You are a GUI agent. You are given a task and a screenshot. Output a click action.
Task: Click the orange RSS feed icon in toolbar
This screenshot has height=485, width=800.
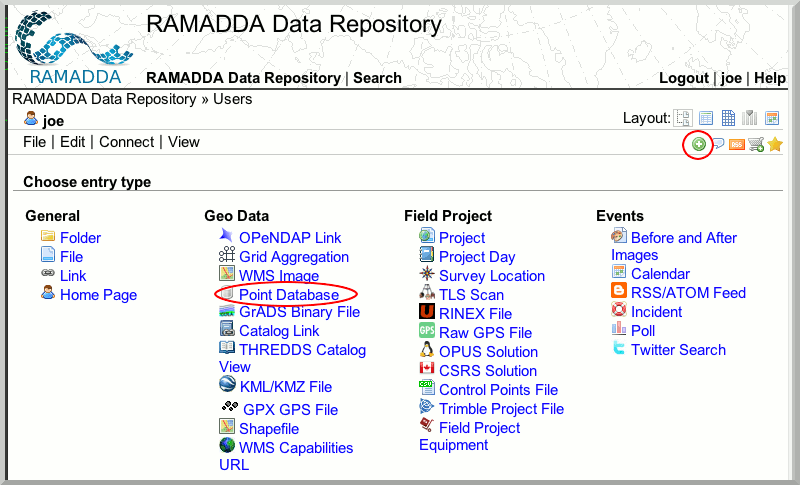click(736, 145)
